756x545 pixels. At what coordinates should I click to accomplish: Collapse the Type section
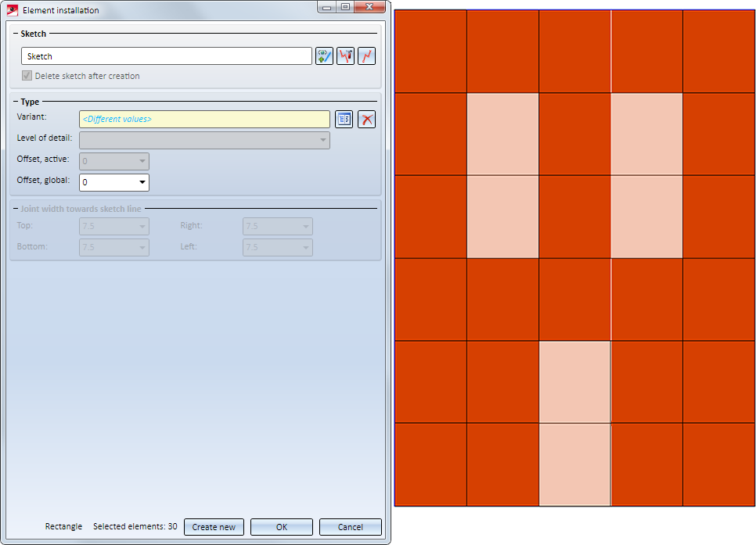tap(16, 102)
